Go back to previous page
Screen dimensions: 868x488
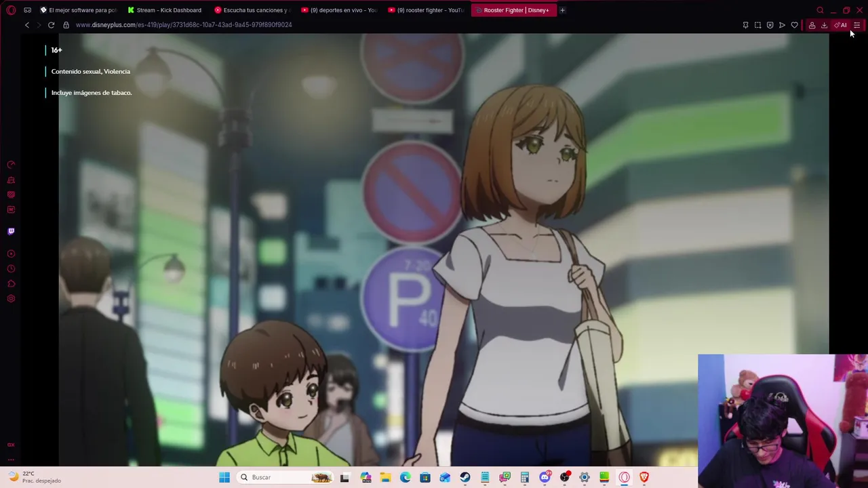(27, 25)
